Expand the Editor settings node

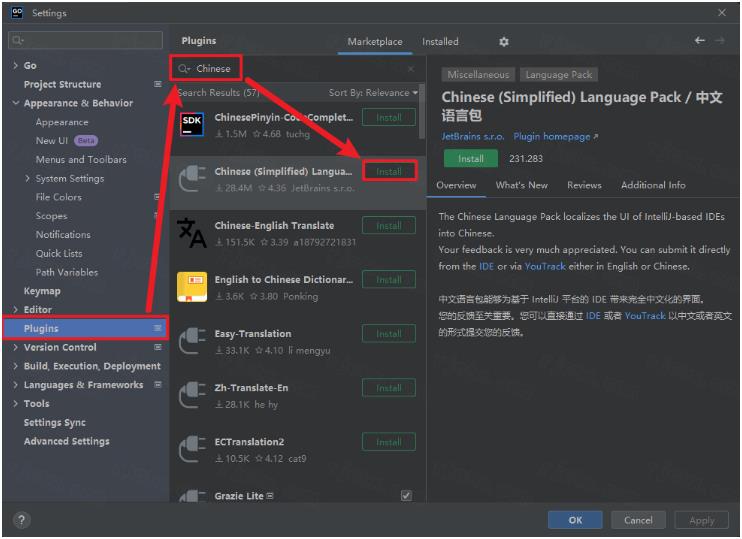click(16, 309)
